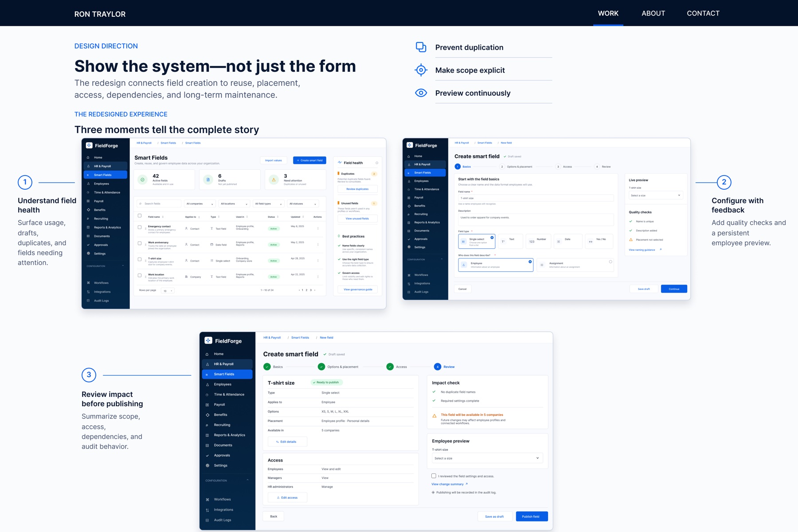
Task: Open the All field types filter dropdown
Action: pos(268,203)
